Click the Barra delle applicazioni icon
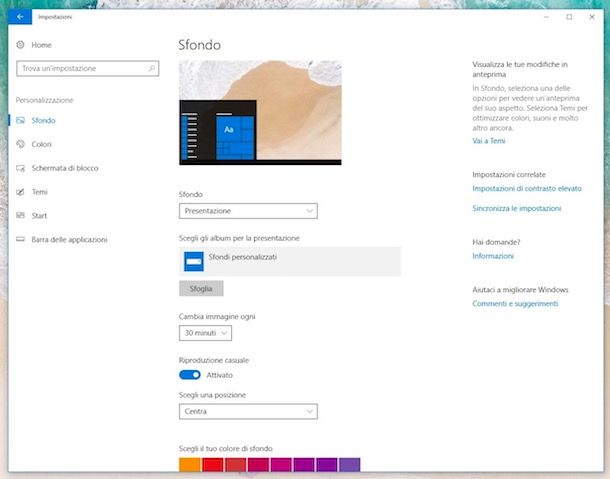 tap(20, 239)
